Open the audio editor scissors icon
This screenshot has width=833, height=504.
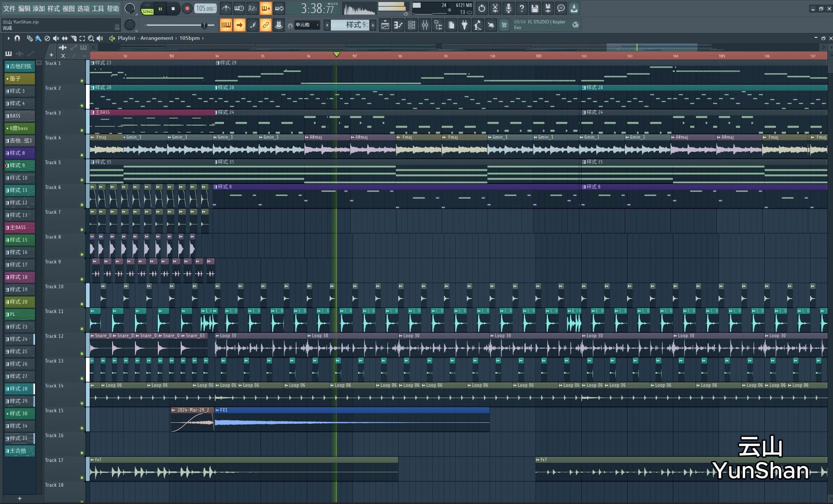[x=495, y=8]
